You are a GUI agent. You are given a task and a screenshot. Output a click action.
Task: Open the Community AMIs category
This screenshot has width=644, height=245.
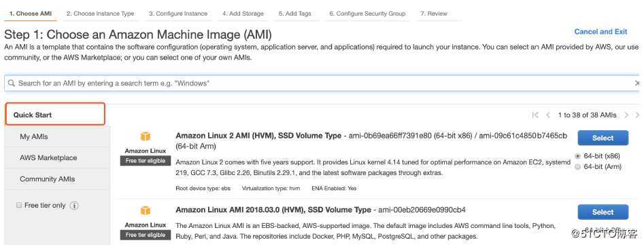click(x=58, y=179)
